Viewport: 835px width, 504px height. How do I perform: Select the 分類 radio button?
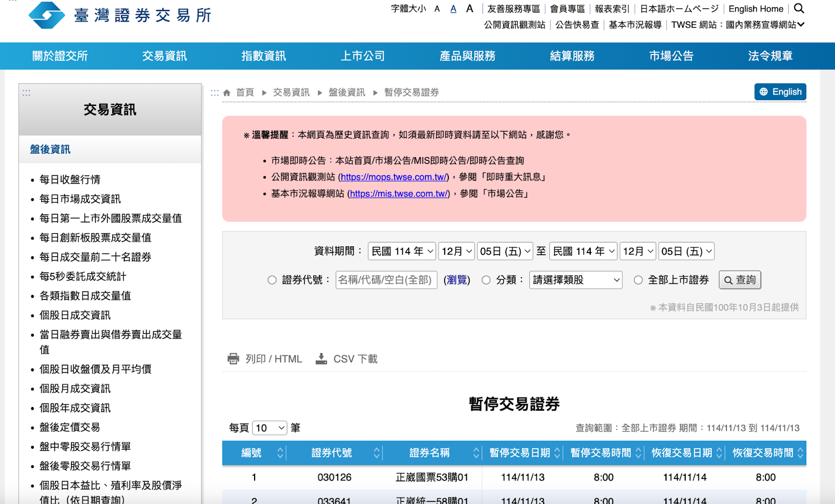(x=486, y=280)
